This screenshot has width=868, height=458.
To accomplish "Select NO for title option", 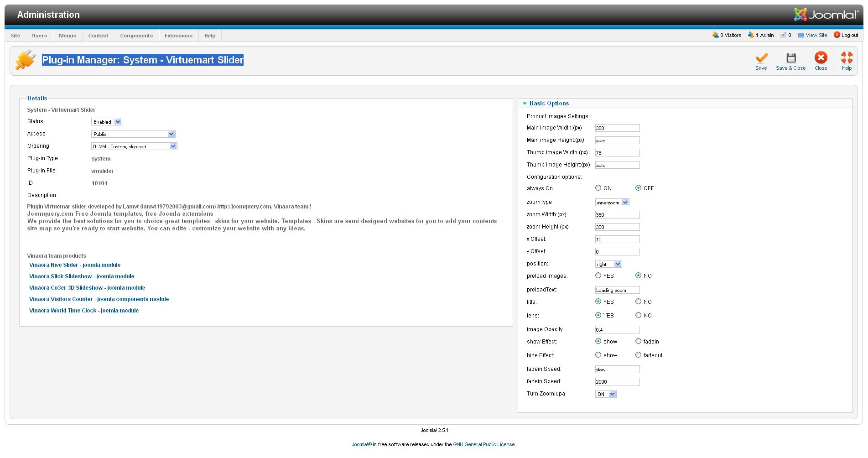I will pyautogui.click(x=638, y=302).
